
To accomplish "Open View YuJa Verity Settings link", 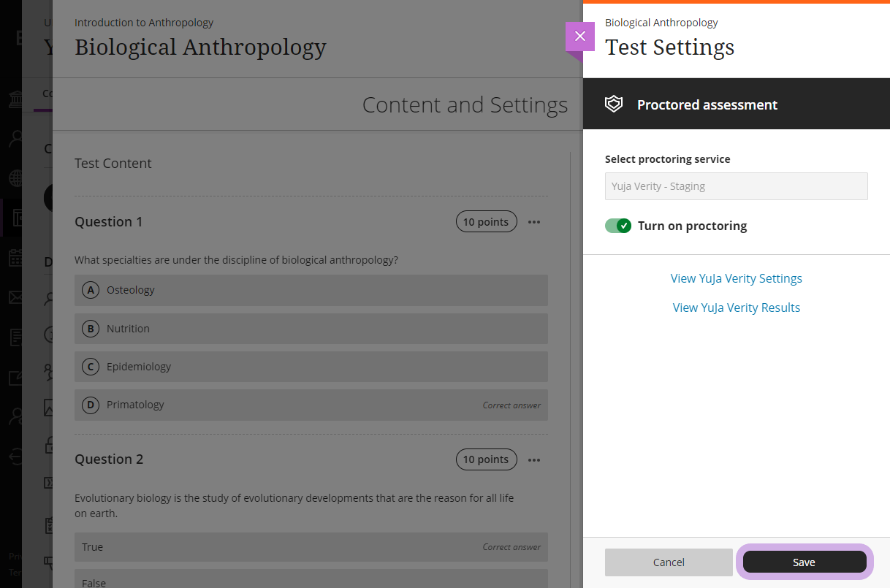I will pos(736,278).
